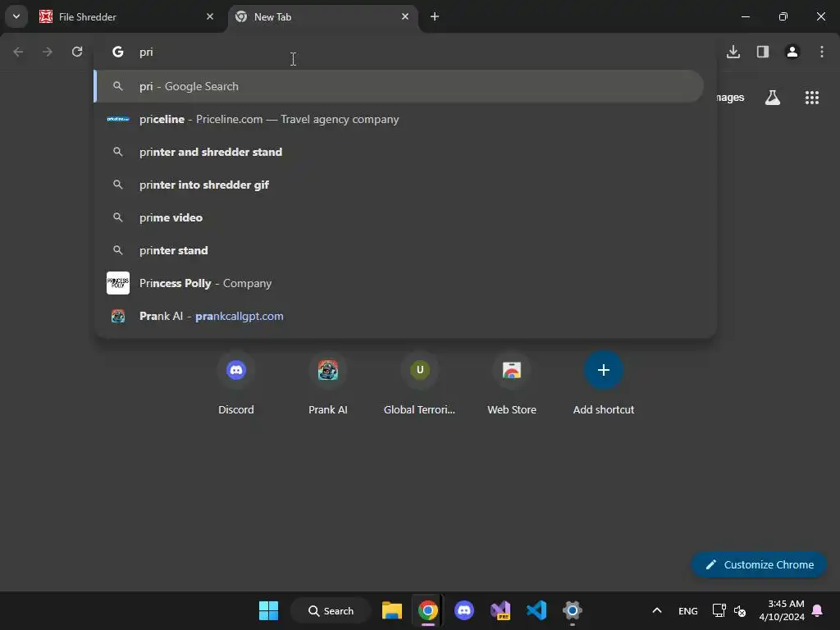Open the Prank AI prankcallgpt.com suggestion
This screenshot has height=630, width=840.
399,316
